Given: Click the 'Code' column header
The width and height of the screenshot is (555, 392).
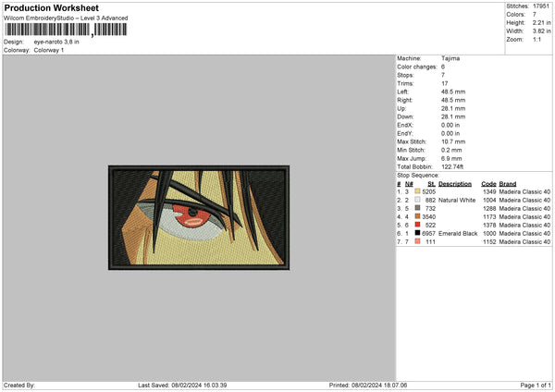Looking at the screenshot, I should 488,184.
